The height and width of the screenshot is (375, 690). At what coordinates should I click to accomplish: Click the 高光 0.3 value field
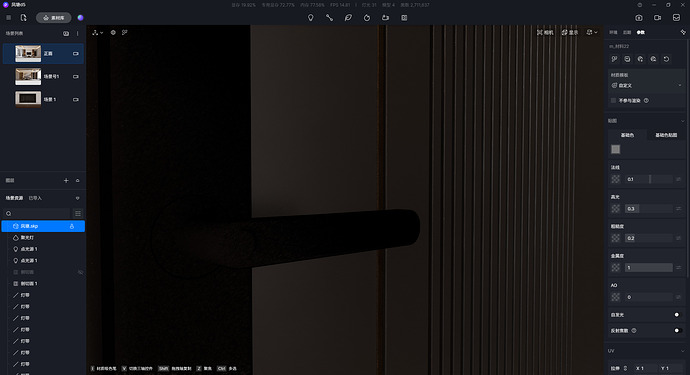pyautogui.click(x=649, y=209)
